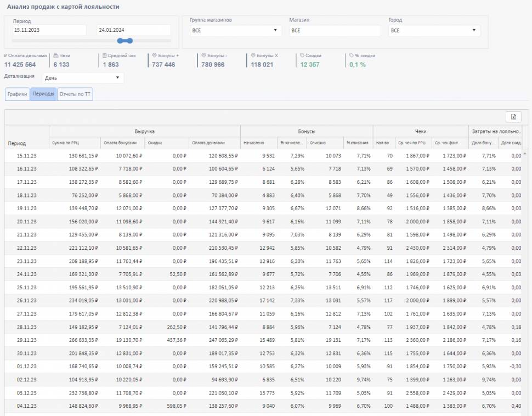
Task: Switch to the Графики tab
Action: [17, 94]
